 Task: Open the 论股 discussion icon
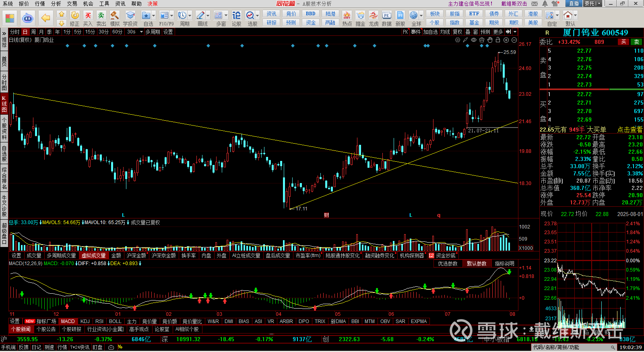point(237,16)
